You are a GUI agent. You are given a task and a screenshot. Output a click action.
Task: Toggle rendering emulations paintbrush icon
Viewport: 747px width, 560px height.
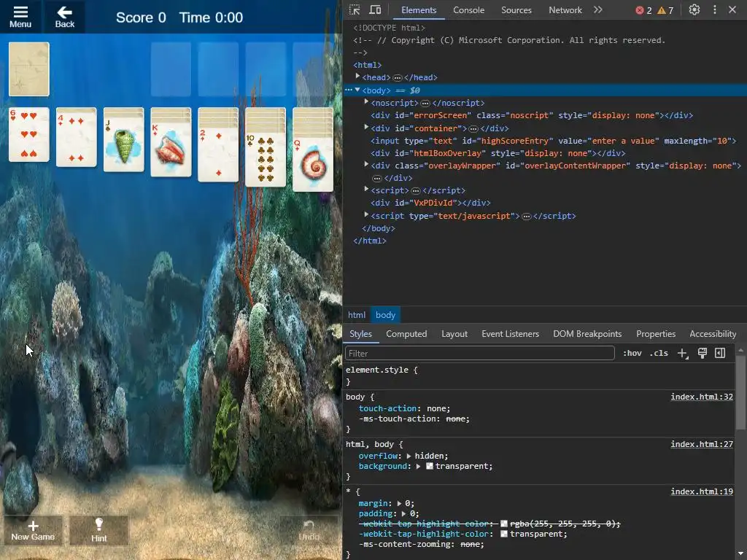(x=703, y=354)
